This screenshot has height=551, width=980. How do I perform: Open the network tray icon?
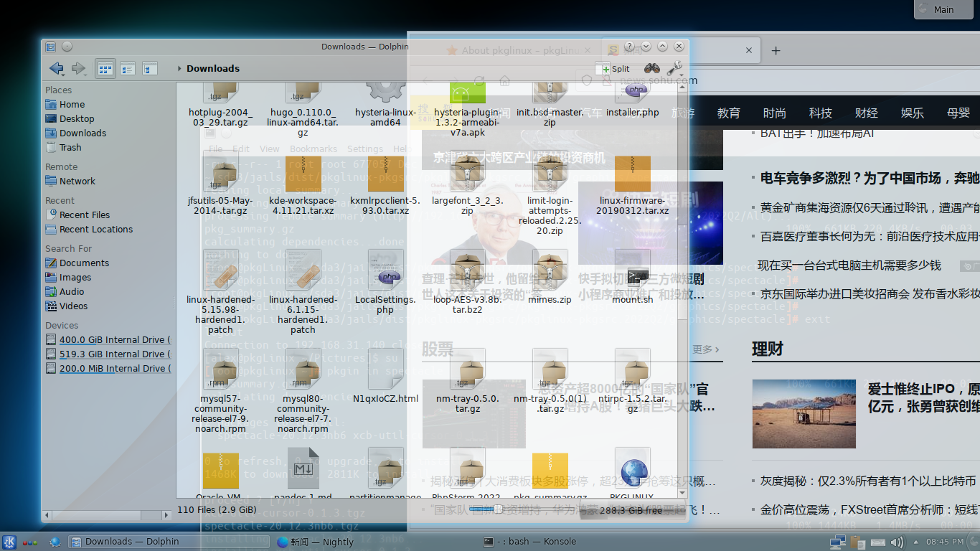[837, 542]
